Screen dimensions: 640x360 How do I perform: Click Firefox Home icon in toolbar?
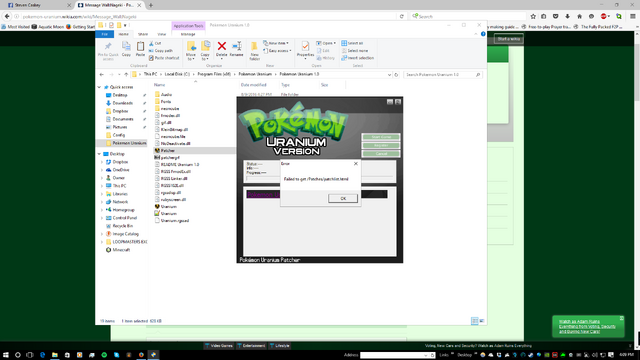point(579,16)
